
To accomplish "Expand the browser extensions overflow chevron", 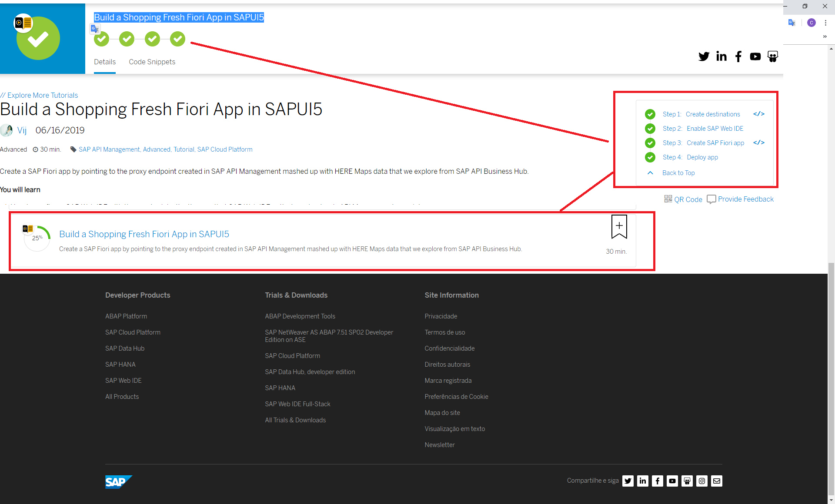I will pos(825,36).
